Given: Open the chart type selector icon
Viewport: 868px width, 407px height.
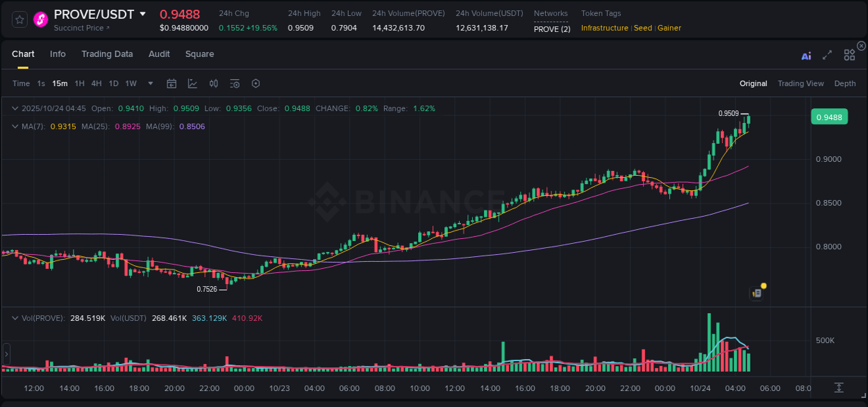Looking at the screenshot, I should pos(192,83).
